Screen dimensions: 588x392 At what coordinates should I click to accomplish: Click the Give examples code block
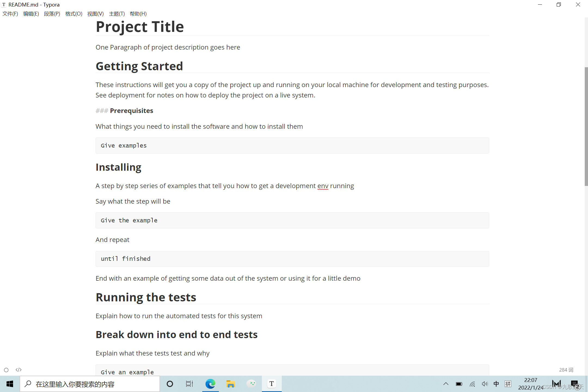292,145
